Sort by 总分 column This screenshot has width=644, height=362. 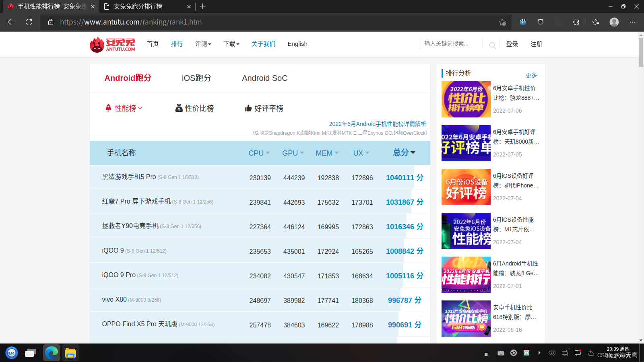click(404, 152)
